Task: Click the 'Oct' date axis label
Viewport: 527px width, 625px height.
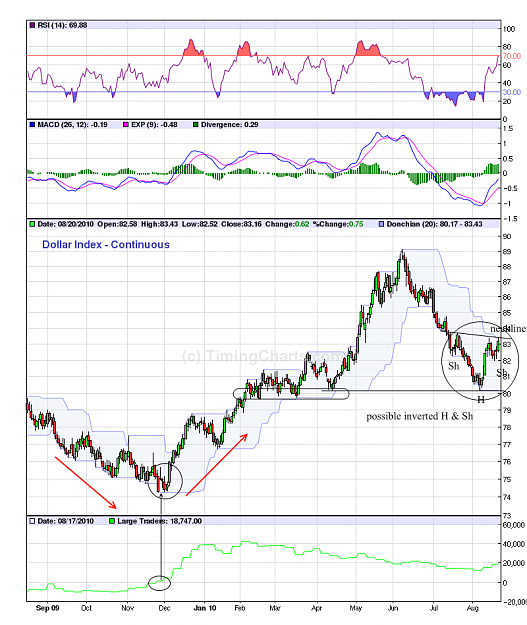Action: click(86, 608)
